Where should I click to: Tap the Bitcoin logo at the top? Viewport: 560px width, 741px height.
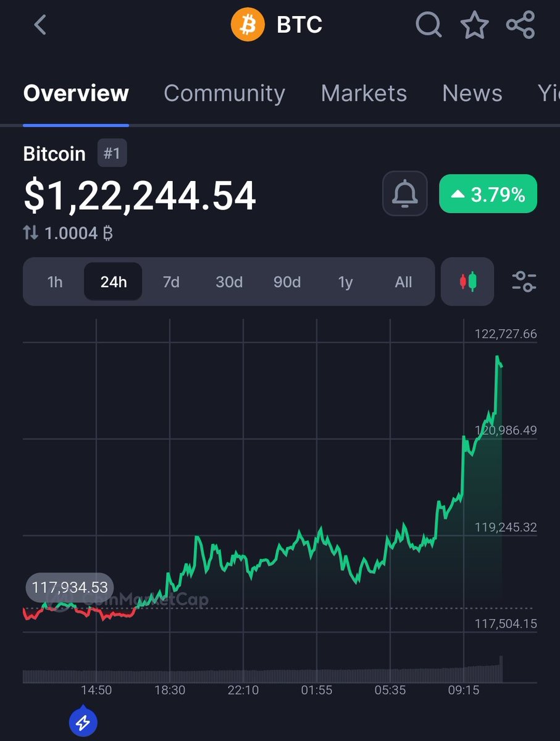[248, 25]
